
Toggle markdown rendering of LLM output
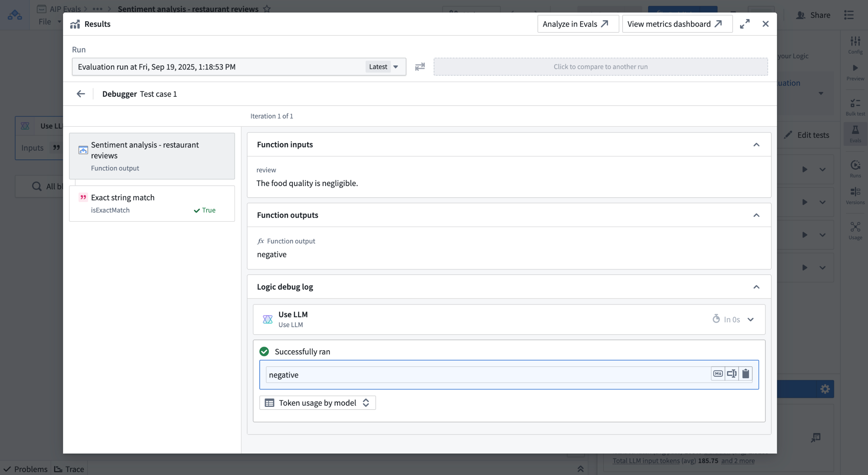tap(718, 374)
